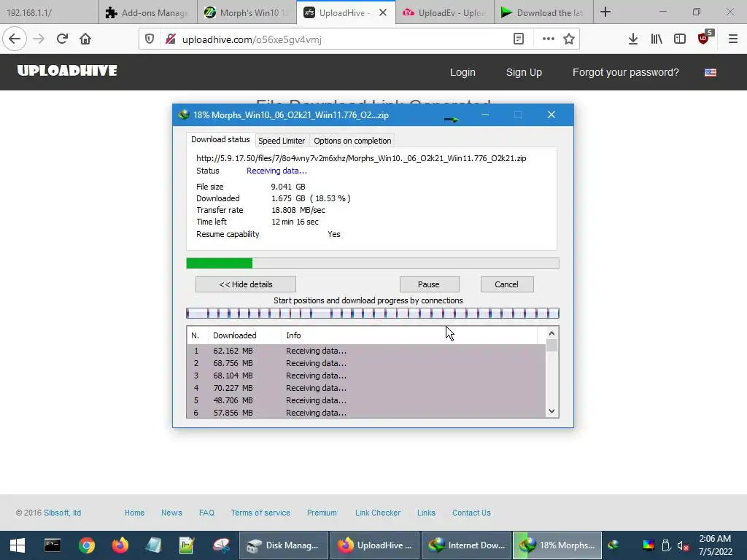Viewport: 747px width, 560px height.
Task: Open the Sibsoft, ltd footer link
Action: (x=63, y=513)
